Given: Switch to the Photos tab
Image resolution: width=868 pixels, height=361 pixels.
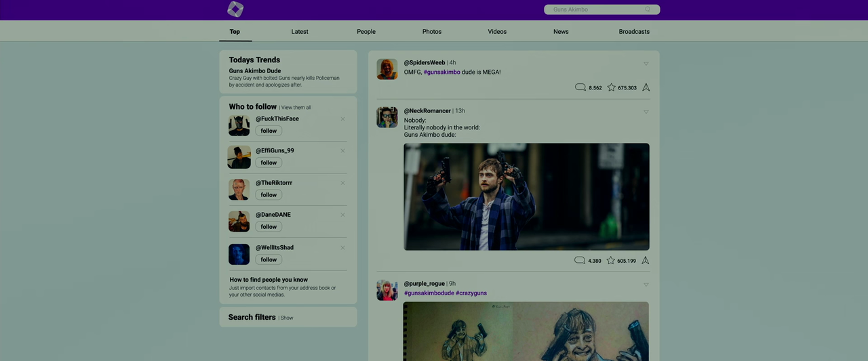Looking at the screenshot, I should [432, 32].
